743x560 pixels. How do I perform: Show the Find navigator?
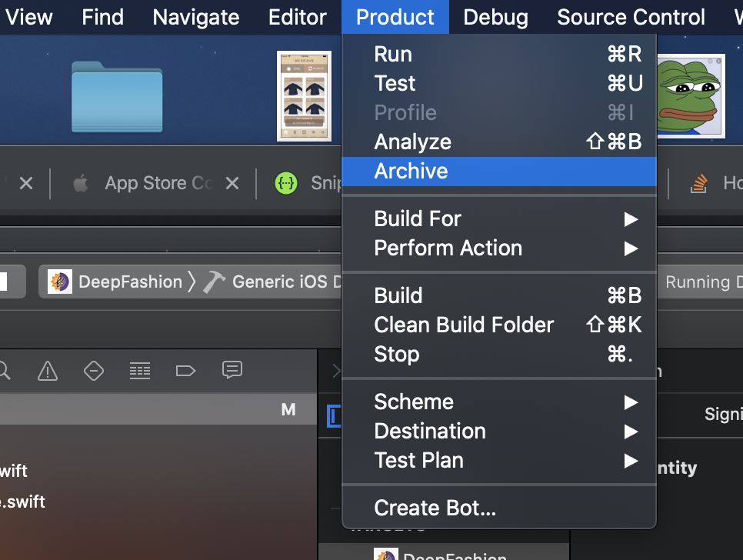coord(4,371)
